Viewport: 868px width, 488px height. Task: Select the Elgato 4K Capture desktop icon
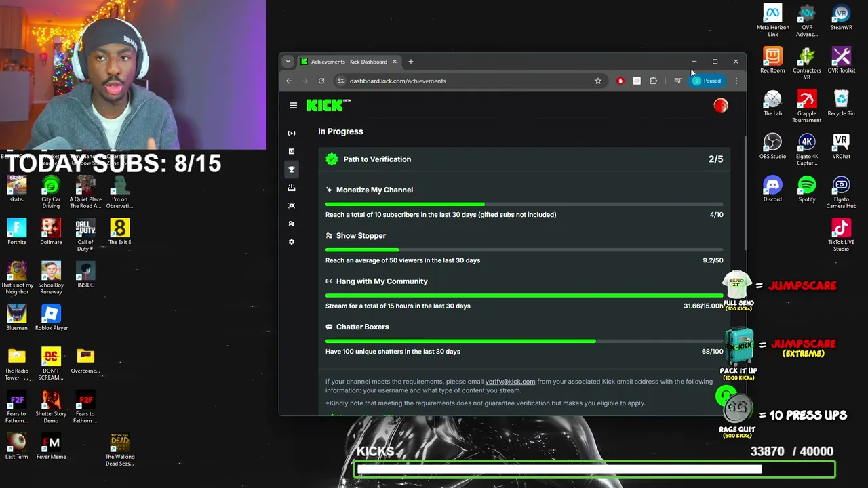[x=807, y=149]
